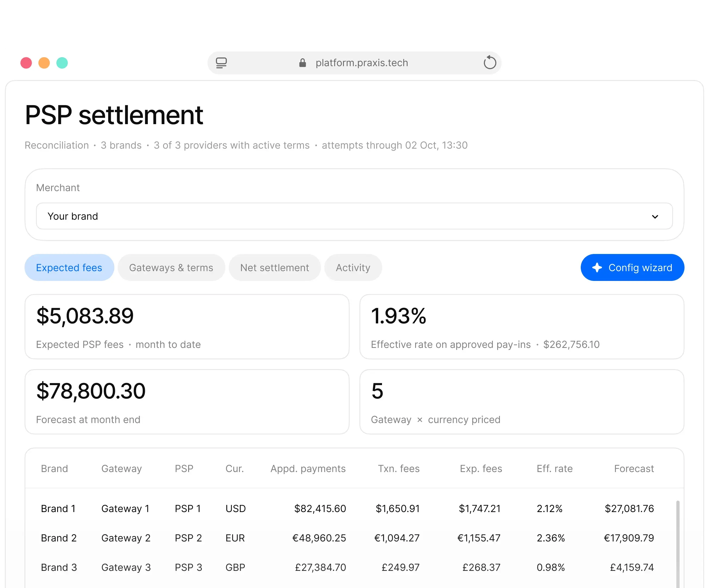
Task: Select the Gateway 2 cell
Action: (126, 538)
